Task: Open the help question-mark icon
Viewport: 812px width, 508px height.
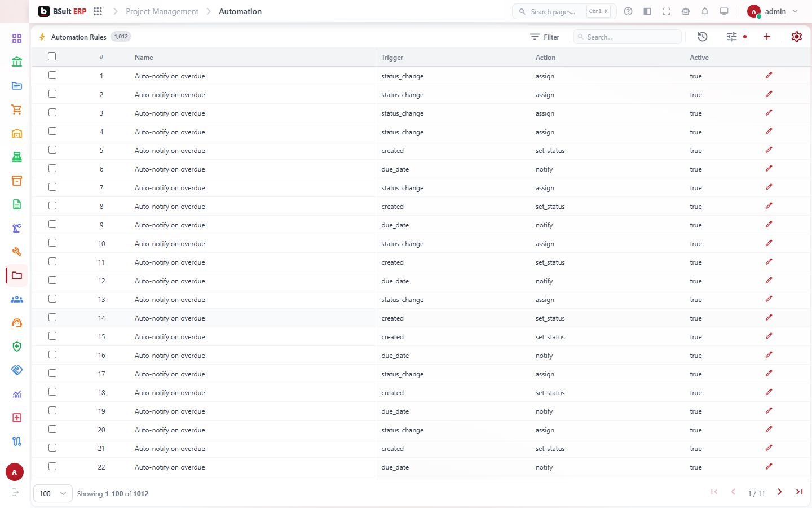Action: click(x=628, y=11)
